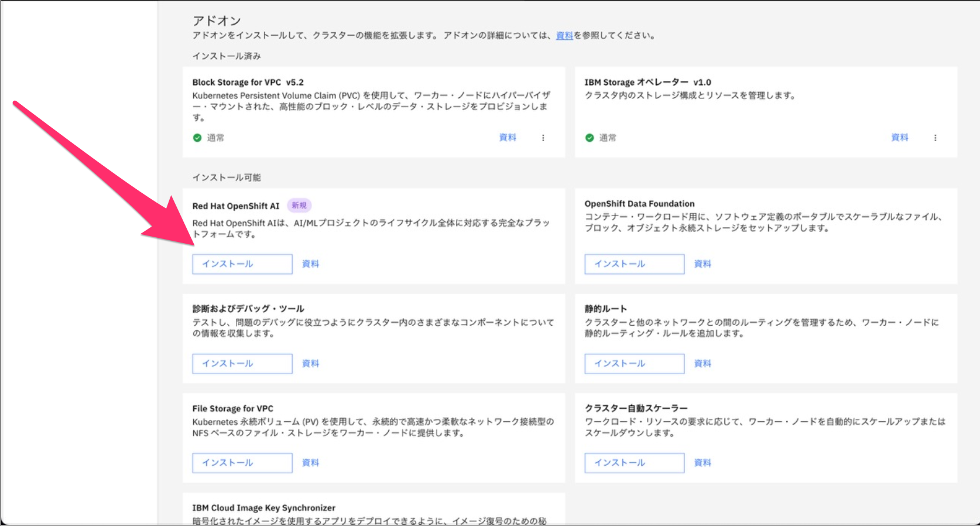Image resolution: width=980 pixels, height=526 pixels.
Task: Click the インストール済み subheading
Action: click(x=227, y=56)
